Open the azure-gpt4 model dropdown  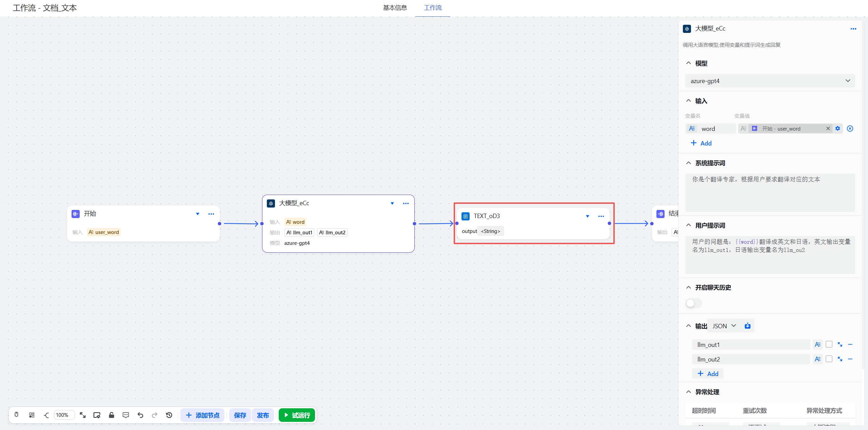770,81
